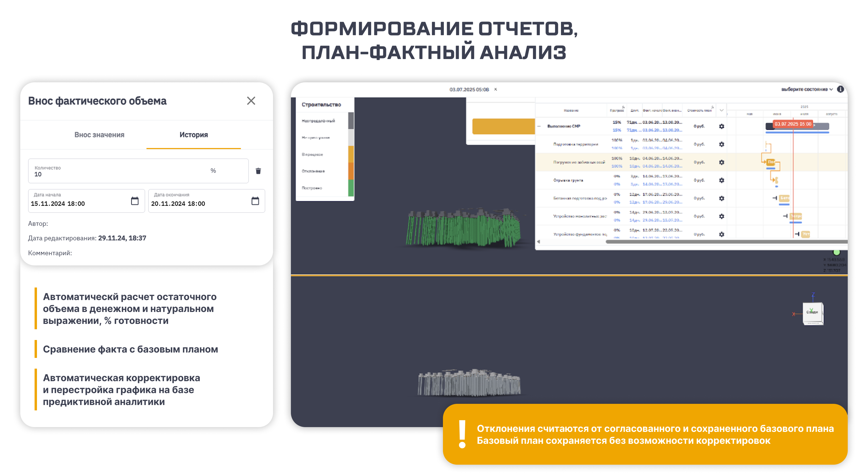Viewport: 868px width, 476px height.
Task: Click the Погружение Gantt task bar
Action: pos(771,162)
